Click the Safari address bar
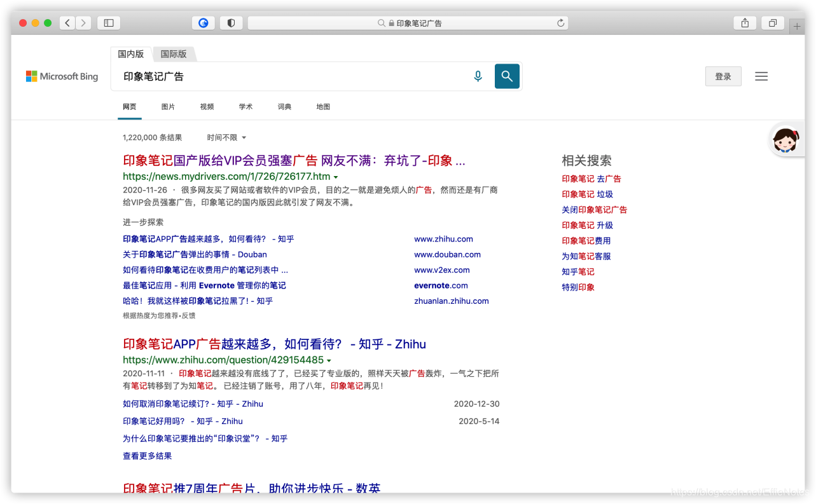816x504 pixels. 408,23
